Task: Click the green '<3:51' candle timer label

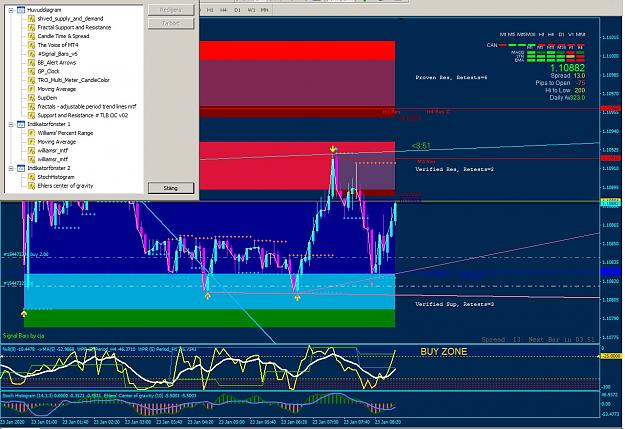Action: (421, 146)
